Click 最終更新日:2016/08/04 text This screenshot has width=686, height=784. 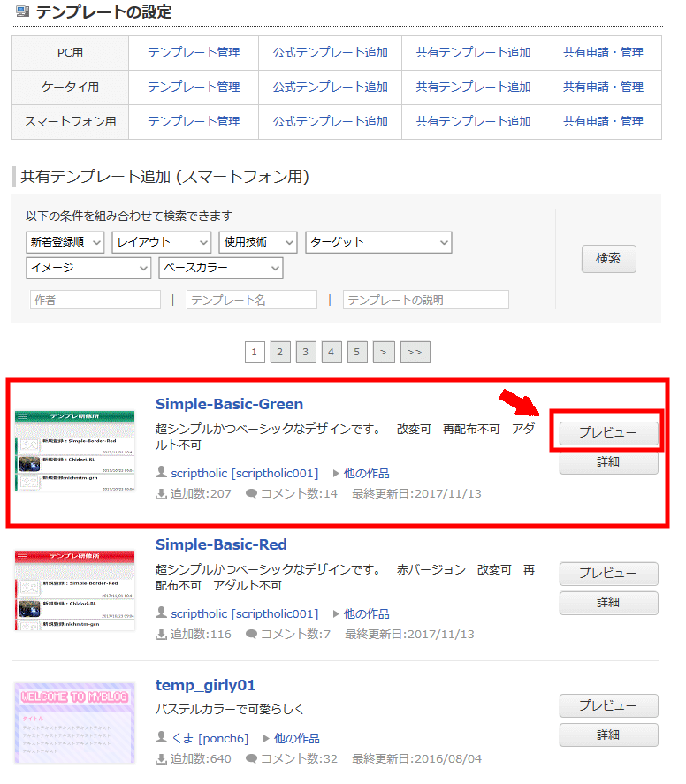[x=416, y=759]
